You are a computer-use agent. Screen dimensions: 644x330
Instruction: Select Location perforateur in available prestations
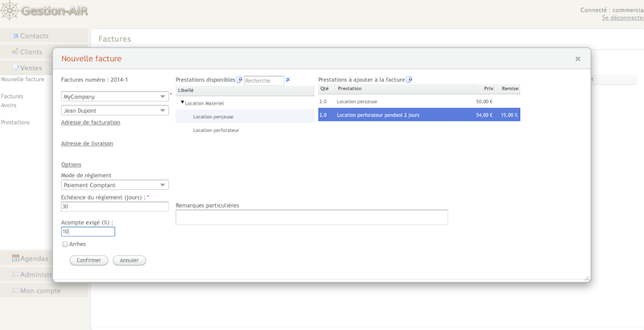pos(246,130)
